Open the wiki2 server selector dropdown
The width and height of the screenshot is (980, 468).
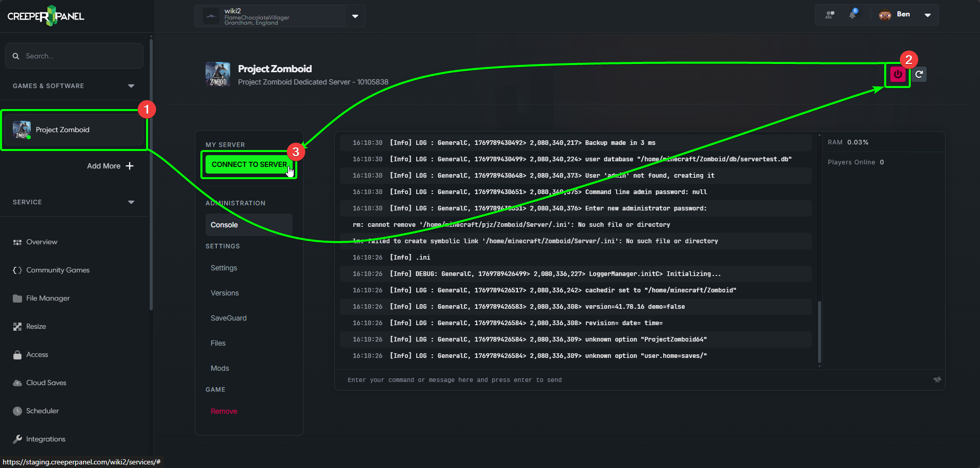pos(355,16)
